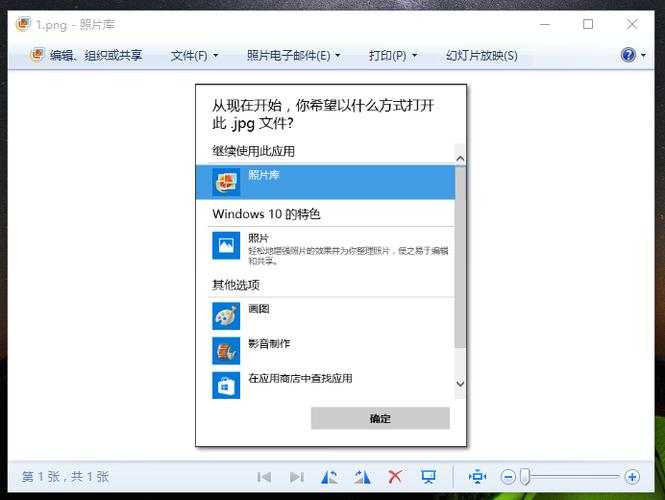Click the fit-to-window icon
Viewport: 665px width, 500px height.
click(x=478, y=477)
